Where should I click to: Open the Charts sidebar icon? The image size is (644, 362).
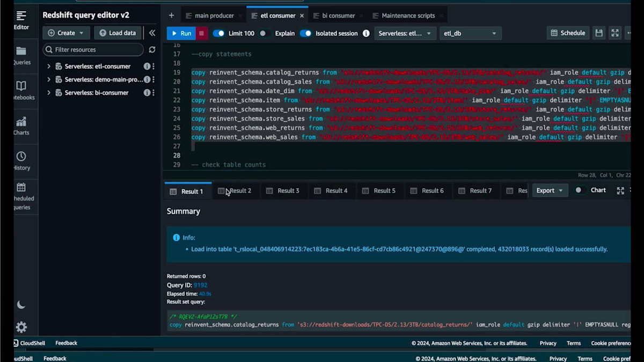(x=21, y=126)
